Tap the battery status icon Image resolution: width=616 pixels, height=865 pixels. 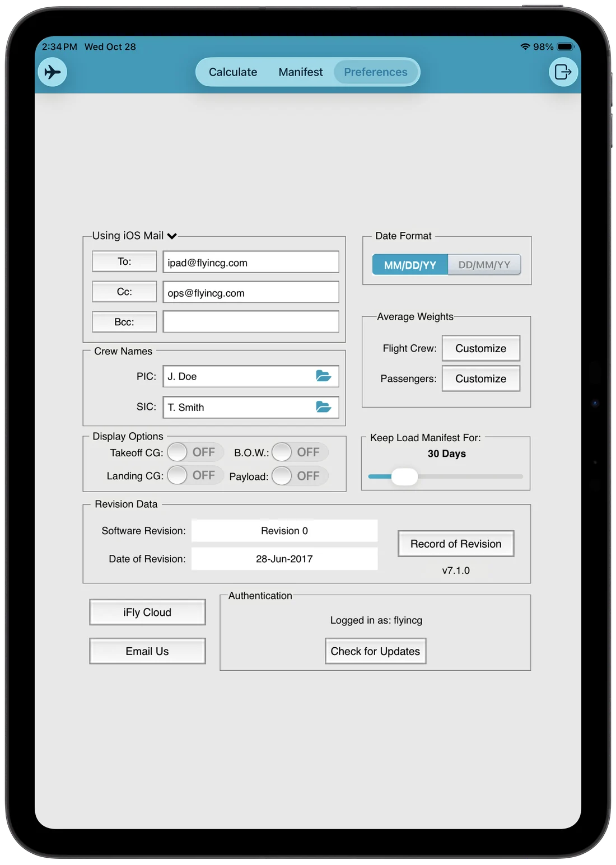566,46
